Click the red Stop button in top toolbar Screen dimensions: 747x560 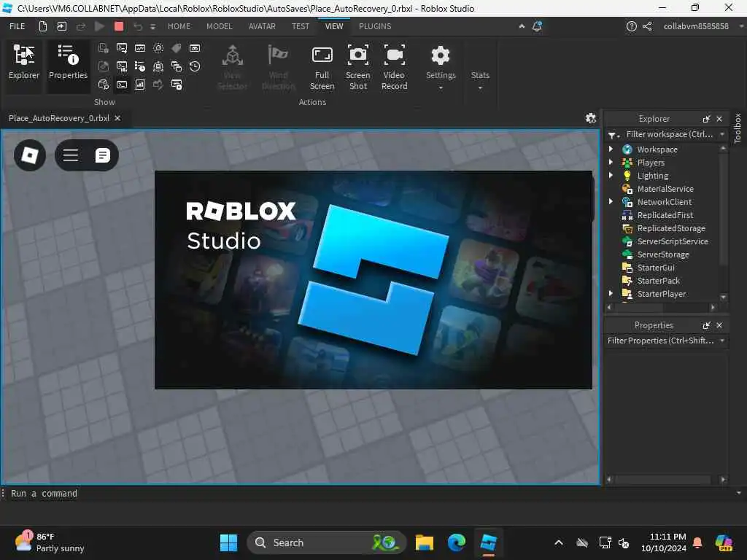[x=119, y=26]
